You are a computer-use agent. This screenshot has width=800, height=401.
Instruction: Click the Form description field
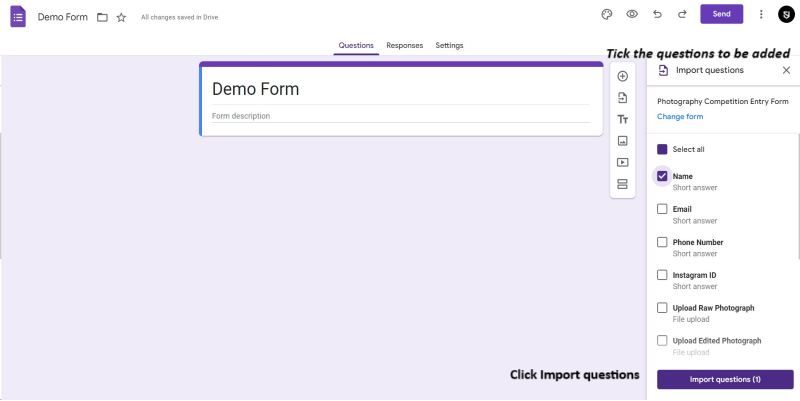pos(401,116)
